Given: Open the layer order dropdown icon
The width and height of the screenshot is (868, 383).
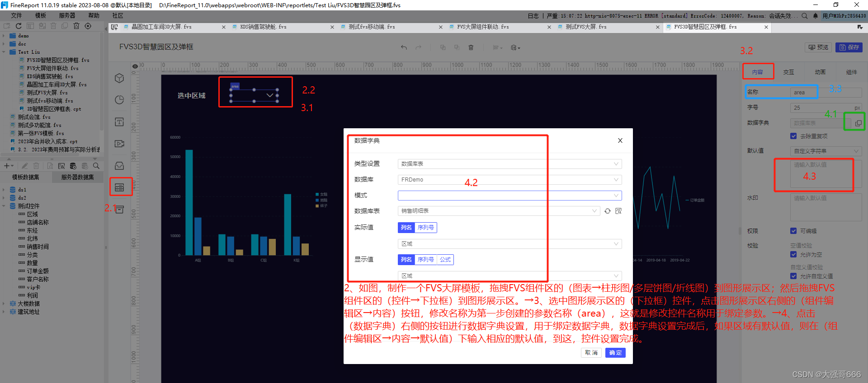Looking at the screenshot, I should (515, 47).
